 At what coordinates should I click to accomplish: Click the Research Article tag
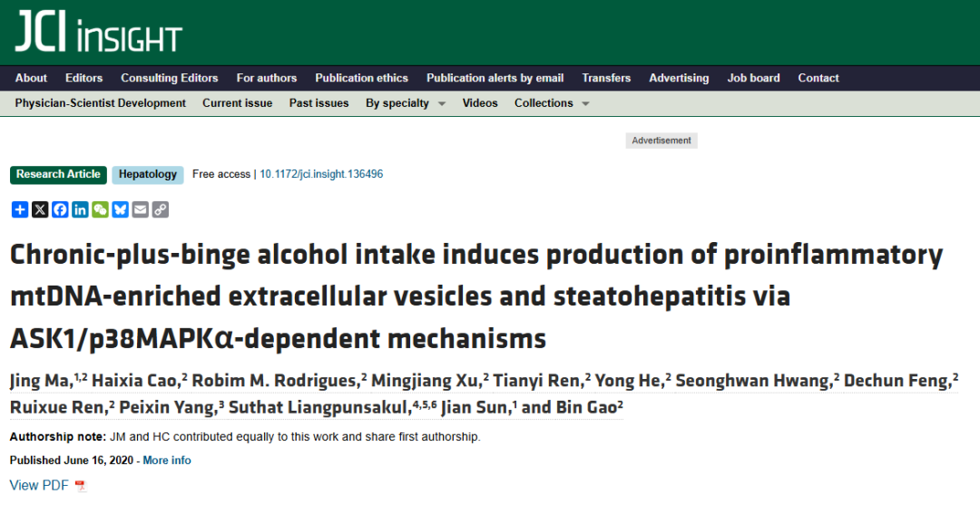(x=58, y=175)
